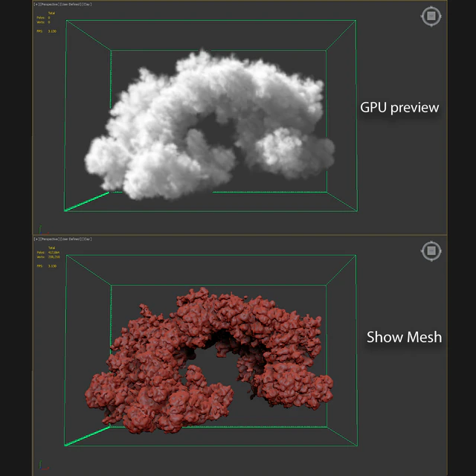
Task: Click the axis tripod in GPU preview viewport
Action: point(43,230)
